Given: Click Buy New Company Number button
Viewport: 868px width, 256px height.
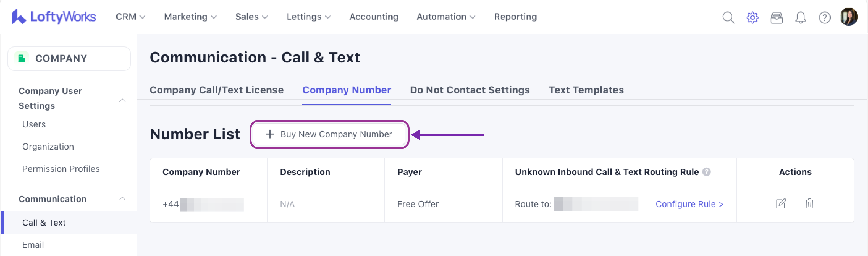Looking at the screenshot, I should tap(329, 134).
